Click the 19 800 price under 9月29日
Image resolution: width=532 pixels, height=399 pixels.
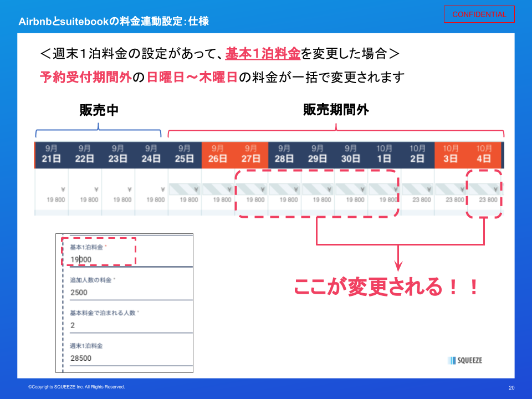coord(321,200)
